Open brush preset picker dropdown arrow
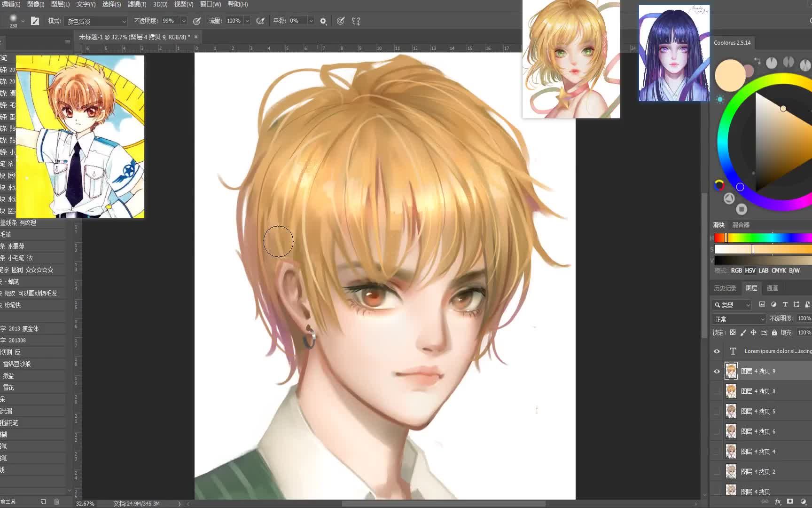 23,21
